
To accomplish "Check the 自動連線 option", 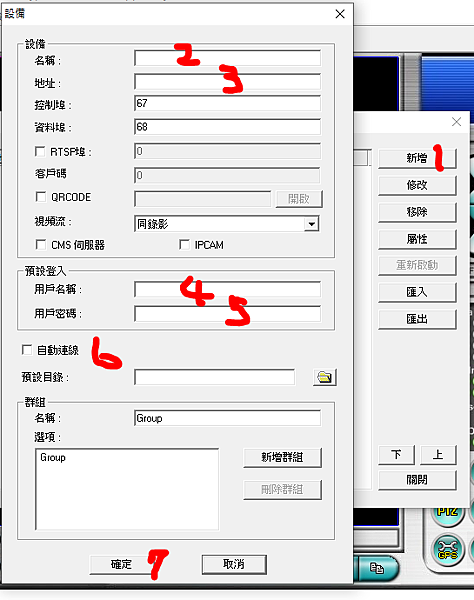I will 27,350.
